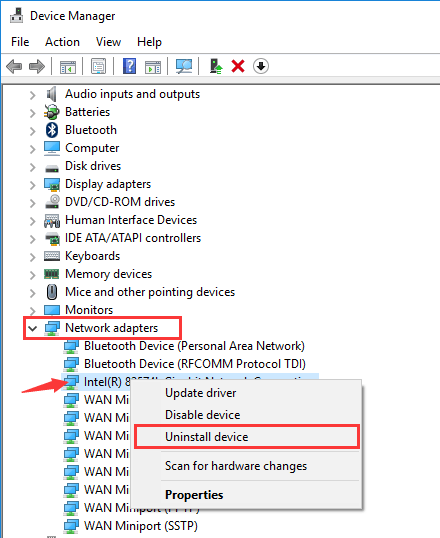Click Scan for hardware changes monitor icon

pos(184,66)
